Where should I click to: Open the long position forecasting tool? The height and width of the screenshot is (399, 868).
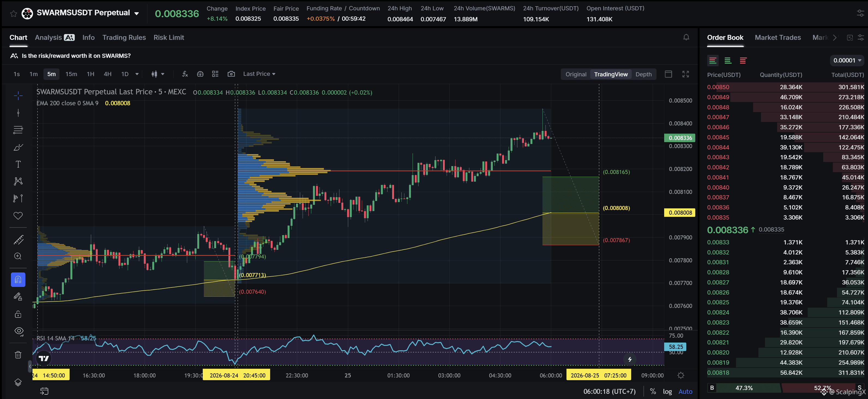point(18,198)
